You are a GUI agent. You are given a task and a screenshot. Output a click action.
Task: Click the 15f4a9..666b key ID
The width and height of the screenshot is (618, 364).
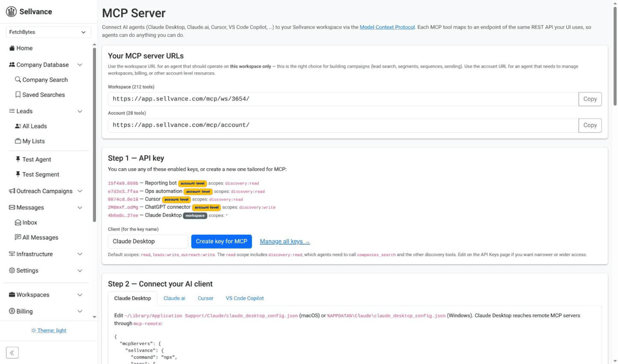pyautogui.click(x=123, y=183)
